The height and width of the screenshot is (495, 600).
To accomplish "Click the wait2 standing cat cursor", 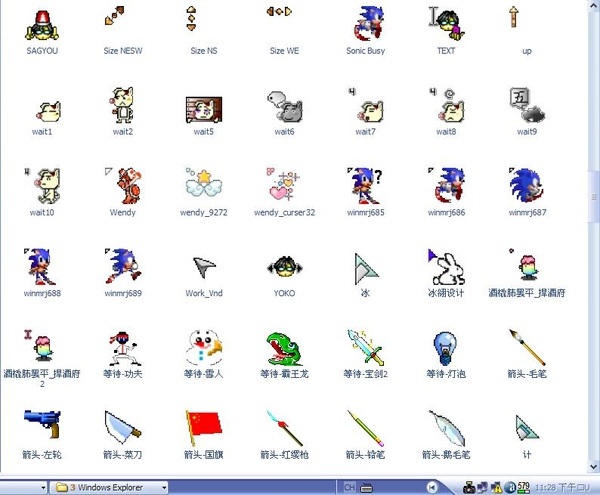I will (122, 105).
